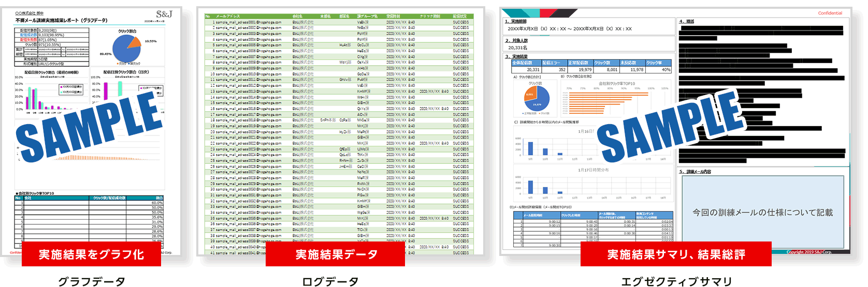Click the 20,331名 value
Screen dimensions: 868x287
pos(517,48)
